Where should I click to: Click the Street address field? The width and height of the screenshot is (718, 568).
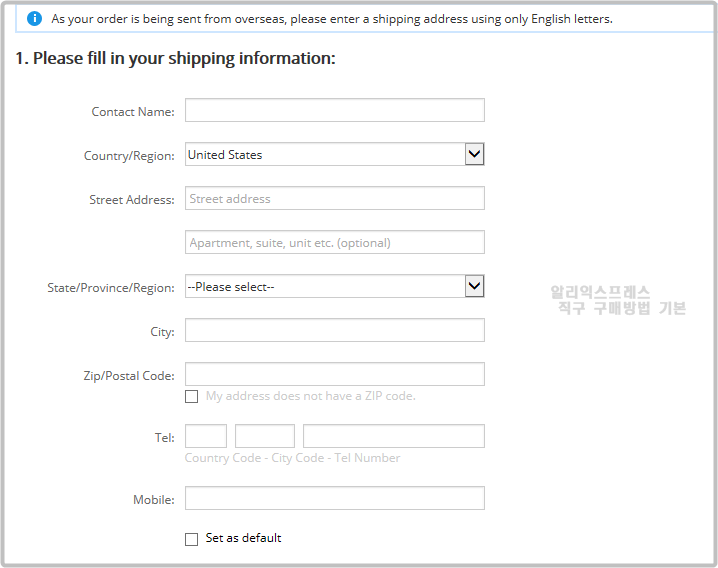coord(335,198)
